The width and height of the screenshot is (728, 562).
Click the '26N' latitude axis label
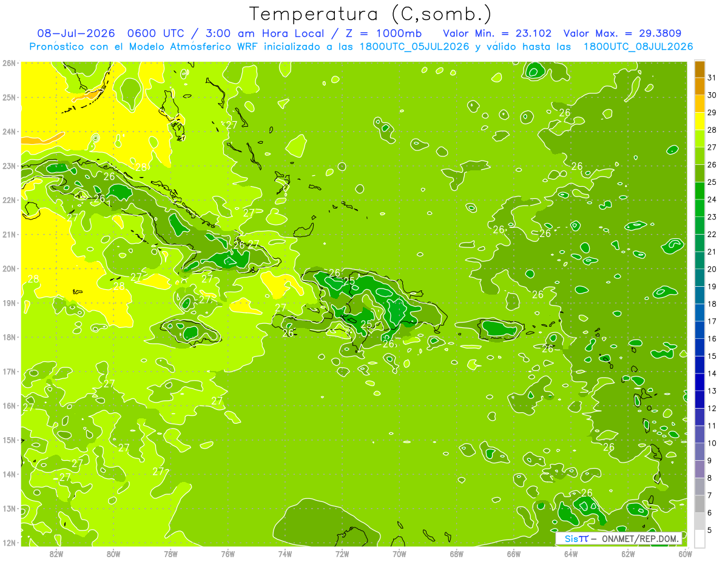pyautogui.click(x=8, y=63)
